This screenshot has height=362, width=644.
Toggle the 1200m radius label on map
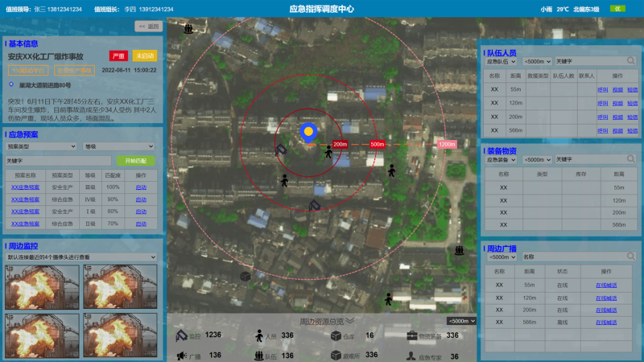click(447, 144)
